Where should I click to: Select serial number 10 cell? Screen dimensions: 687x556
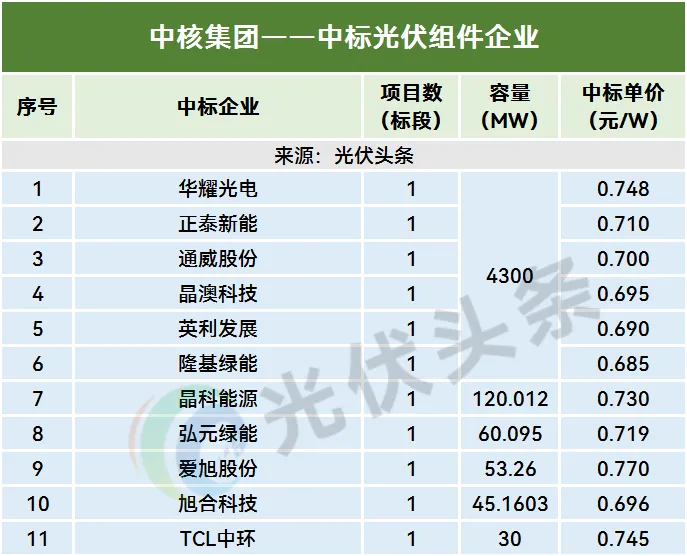[x=37, y=504]
